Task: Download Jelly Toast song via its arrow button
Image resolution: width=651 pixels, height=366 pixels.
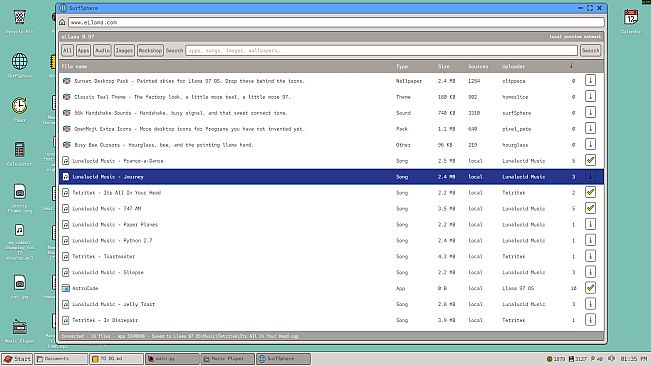Action: tap(590, 304)
